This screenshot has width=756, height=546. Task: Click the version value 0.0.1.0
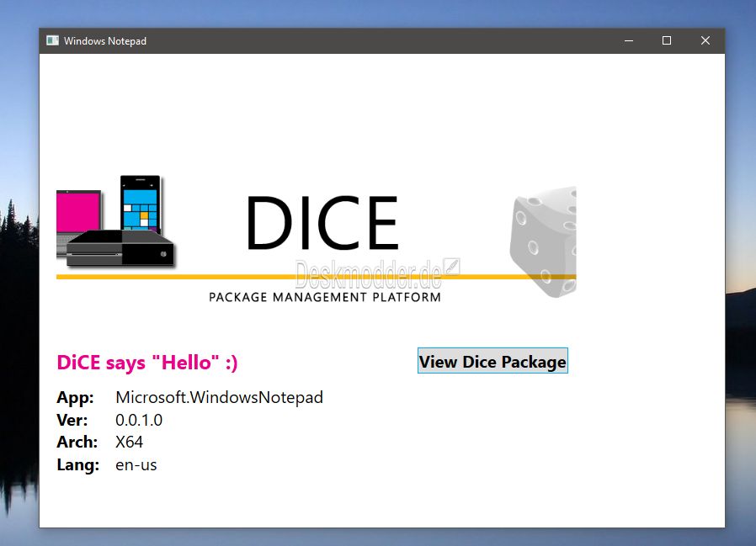click(x=139, y=420)
